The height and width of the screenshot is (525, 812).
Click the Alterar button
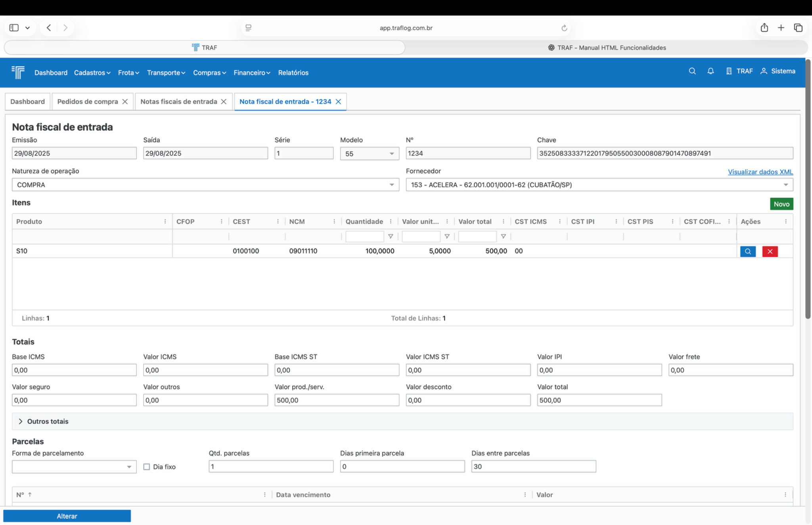coord(67,516)
